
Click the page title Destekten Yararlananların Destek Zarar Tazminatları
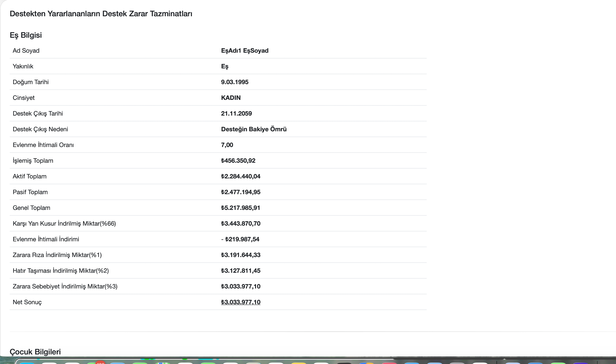pos(101,14)
